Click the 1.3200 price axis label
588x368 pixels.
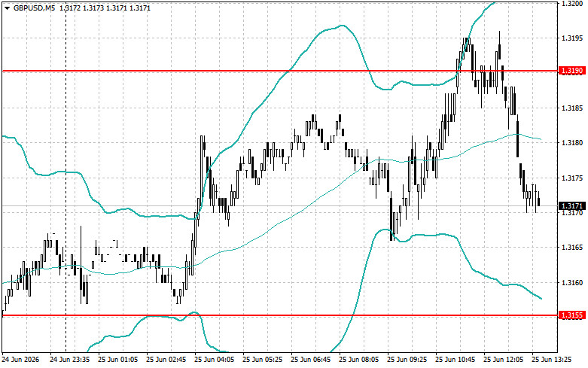572,3
